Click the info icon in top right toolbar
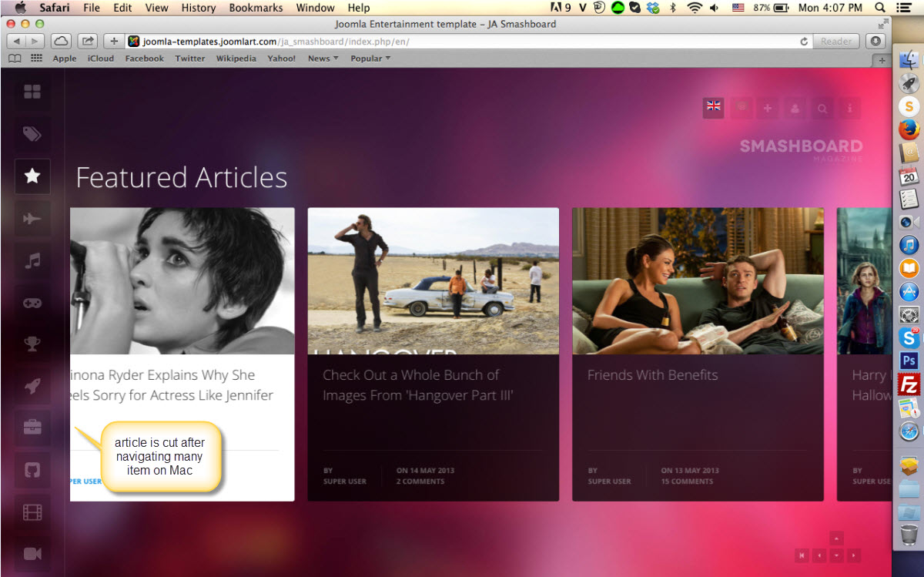 [x=849, y=109]
